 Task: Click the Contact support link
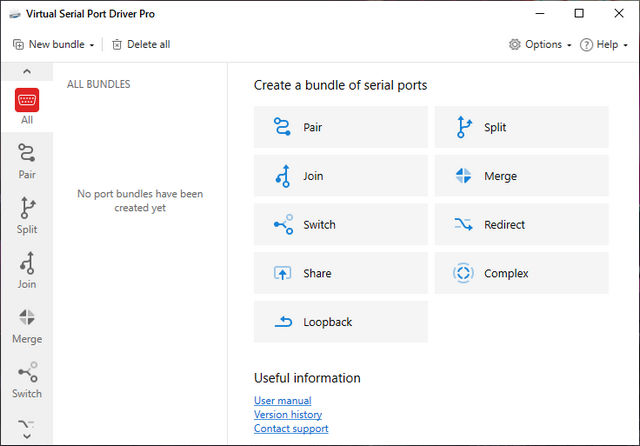[x=291, y=429]
